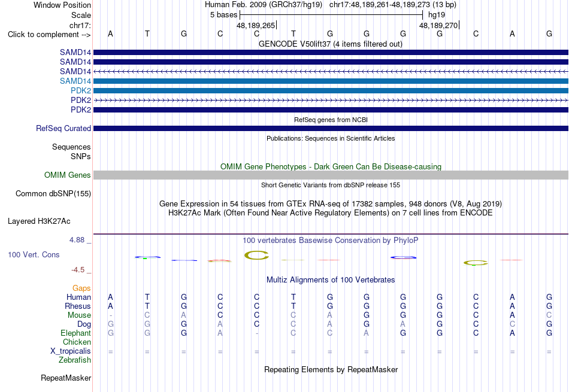
Task: Click the 100 Vert. Cons label
Action: click(x=34, y=254)
